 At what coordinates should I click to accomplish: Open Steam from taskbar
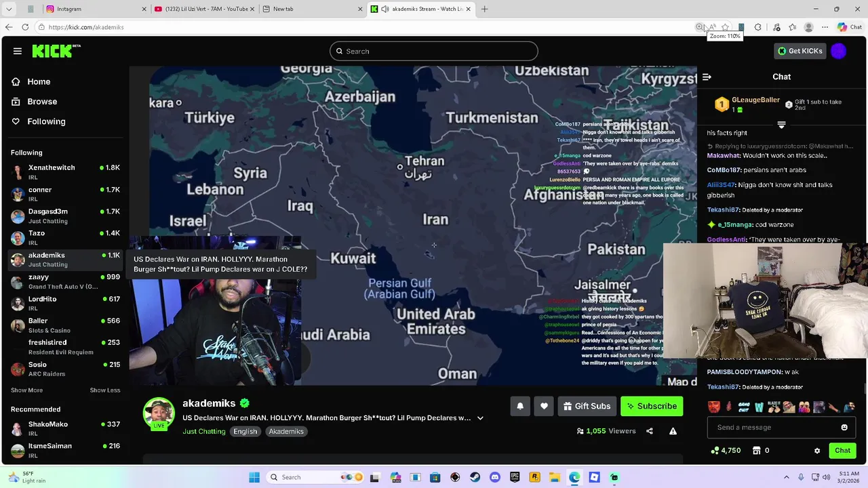[475, 477]
